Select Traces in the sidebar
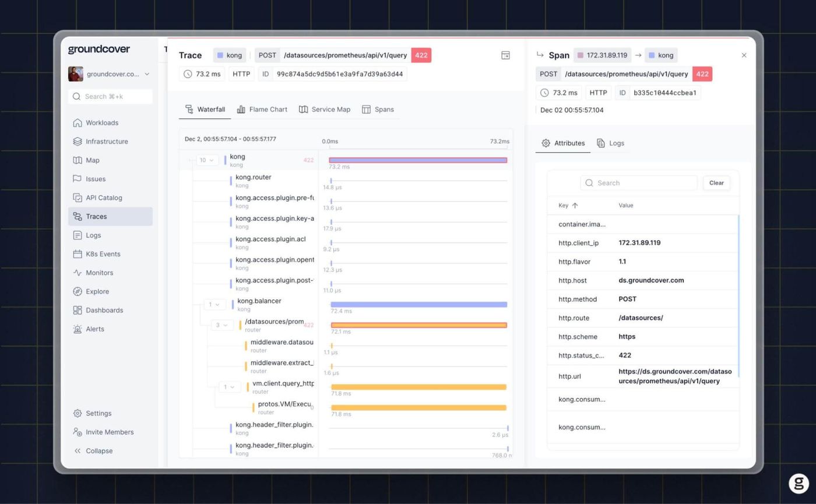 pos(110,216)
